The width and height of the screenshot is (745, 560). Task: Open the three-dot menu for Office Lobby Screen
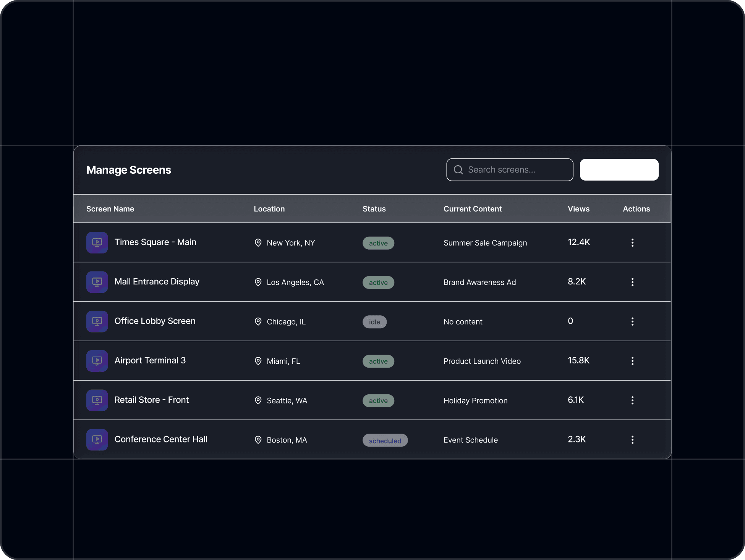[632, 321]
